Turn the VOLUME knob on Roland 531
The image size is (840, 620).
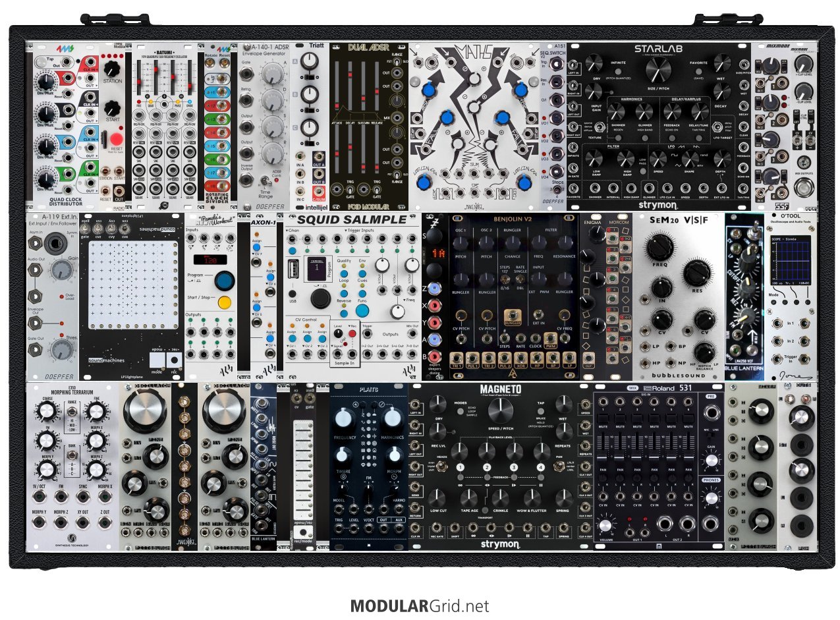pyautogui.click(x=606, y=526)
